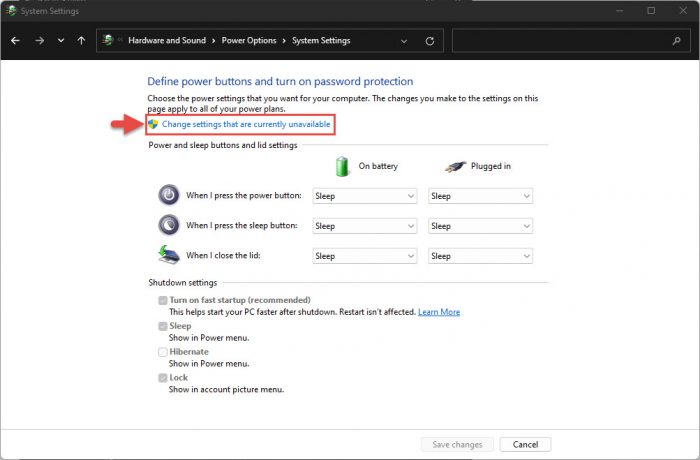This screenshot has width=700, height=460.
Task: Open sleep button Plugged in dropdown
Action: 480,226
